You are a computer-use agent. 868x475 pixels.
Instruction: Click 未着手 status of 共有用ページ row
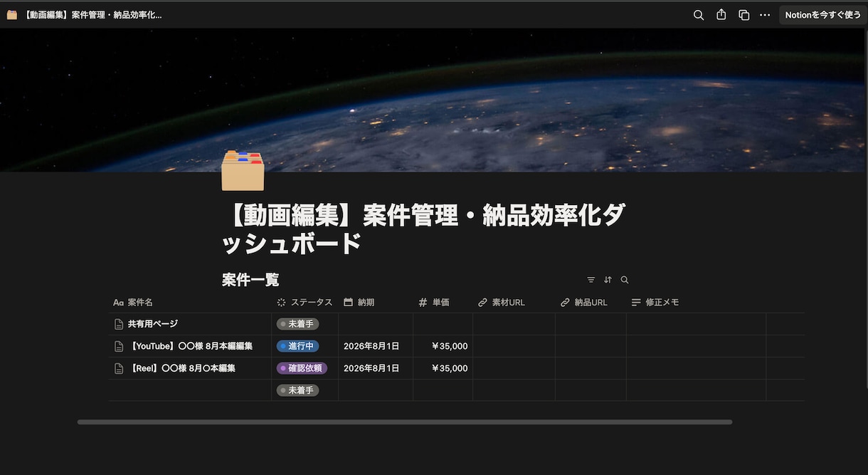click(297, 324)
